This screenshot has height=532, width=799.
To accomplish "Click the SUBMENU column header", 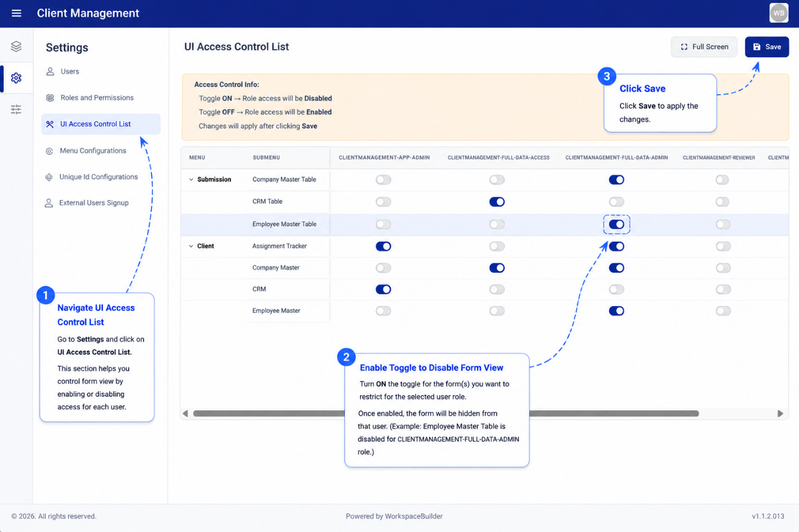I will coord(266,158).
